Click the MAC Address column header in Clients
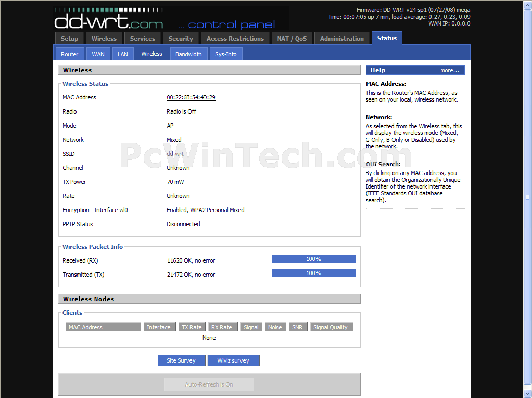This screenshot has height=398, width=532. pyautogui.click(x=103, y=327)
